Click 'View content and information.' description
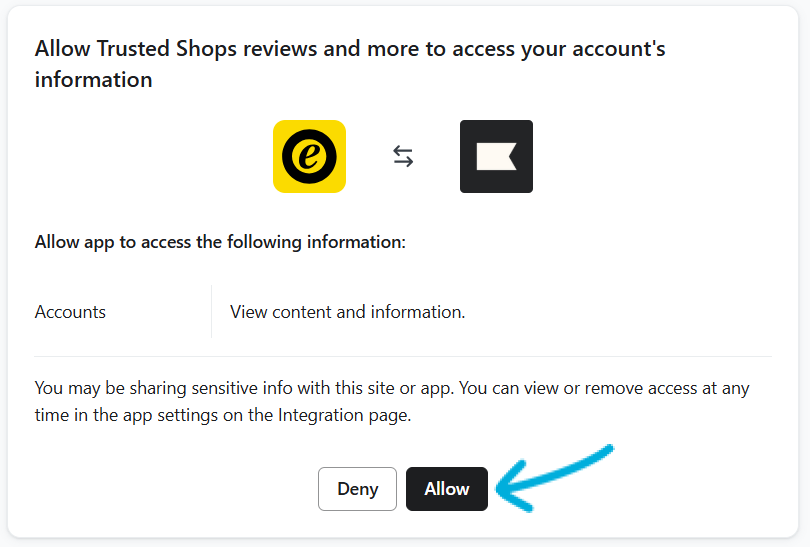The height and width of the screenshot is (547, 810). pos(347,312)
